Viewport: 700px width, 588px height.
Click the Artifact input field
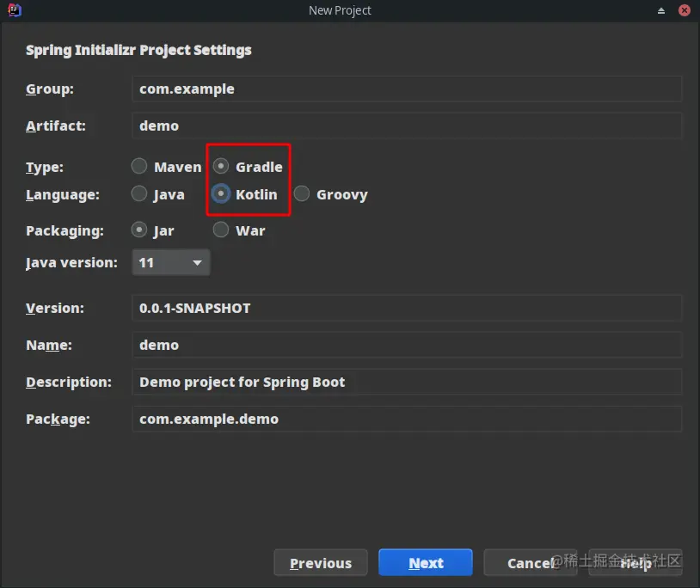coord(407,126)
